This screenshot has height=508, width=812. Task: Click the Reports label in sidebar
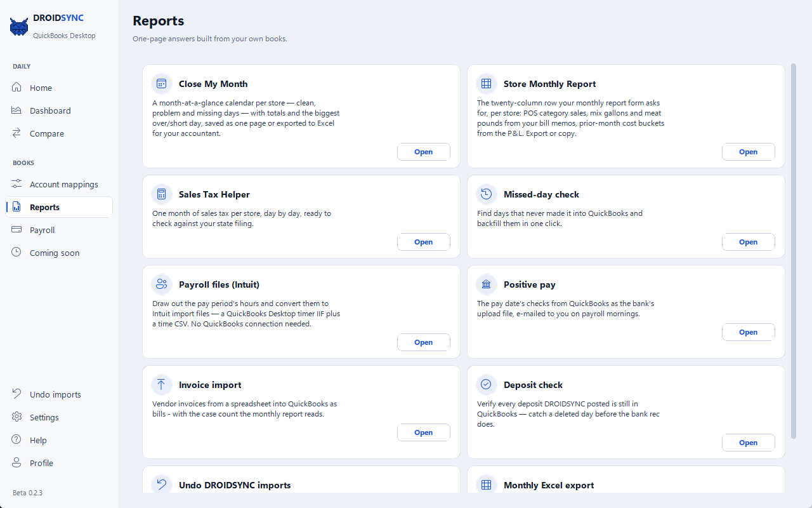[x=44, y=207]
